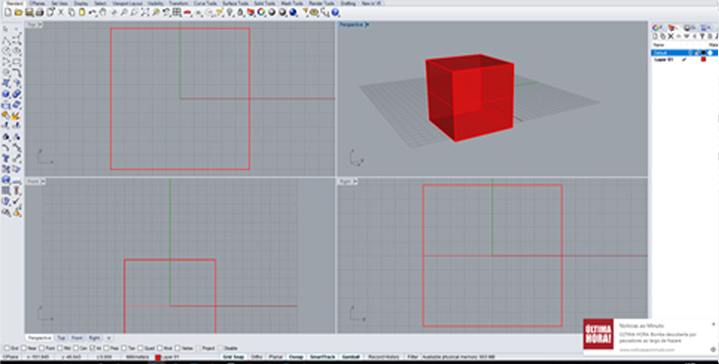
Task: Toggle the Near osnap checkbox
Action: pos(23,348)
